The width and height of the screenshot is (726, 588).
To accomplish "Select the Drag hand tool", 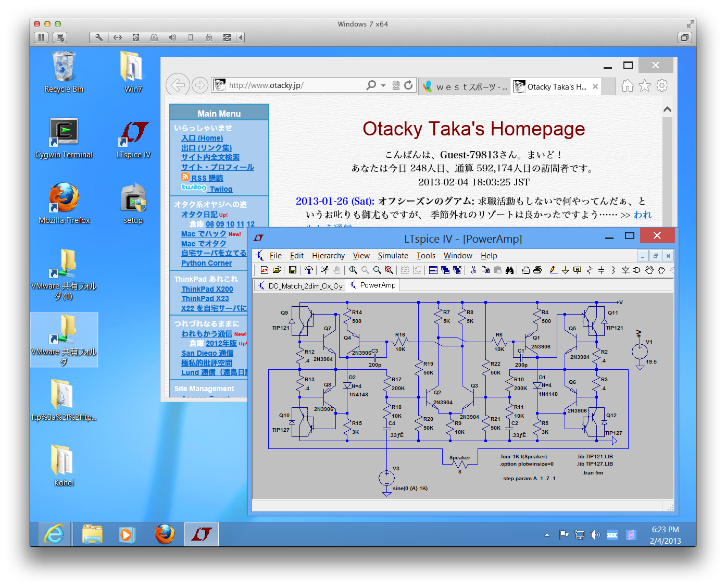I will [x=661, y=270].
